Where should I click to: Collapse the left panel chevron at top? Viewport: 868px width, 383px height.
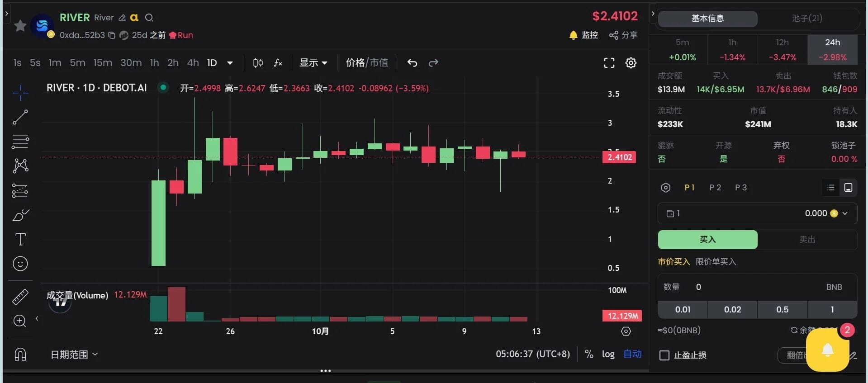pyautogui.click(x=6, y=14)
